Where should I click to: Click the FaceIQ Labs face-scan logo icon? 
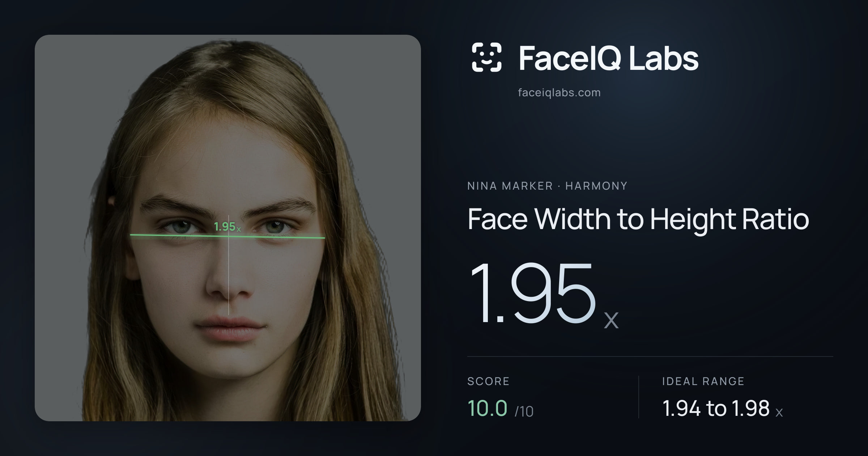tap(486, 57)
